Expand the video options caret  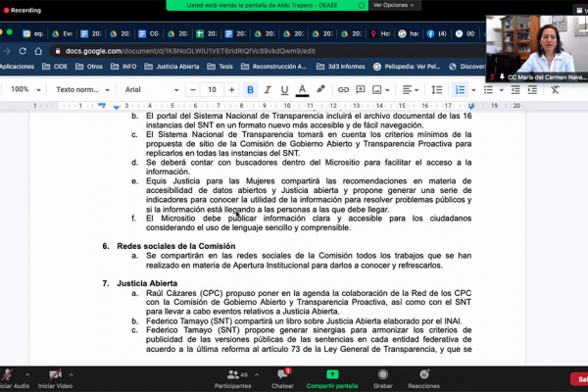click(72, 374)
